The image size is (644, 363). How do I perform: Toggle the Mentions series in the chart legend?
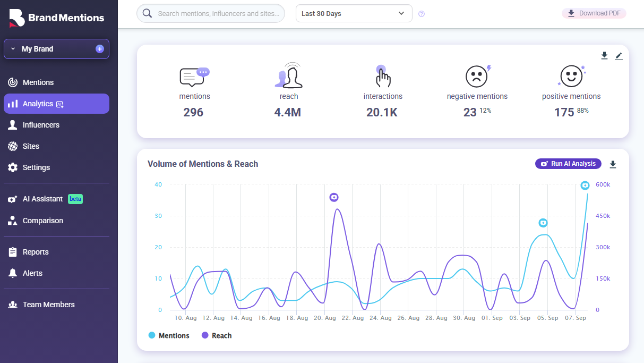pyautogui.click(x=169, y=335)
